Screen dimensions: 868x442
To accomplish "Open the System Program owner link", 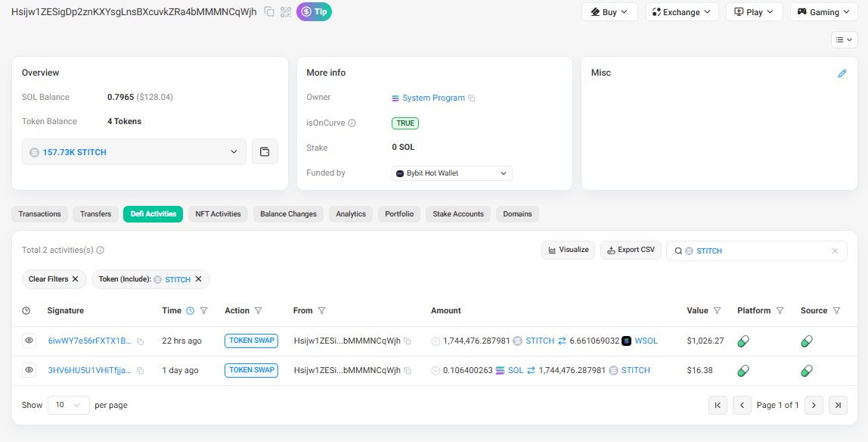I will tap(433, 98).
